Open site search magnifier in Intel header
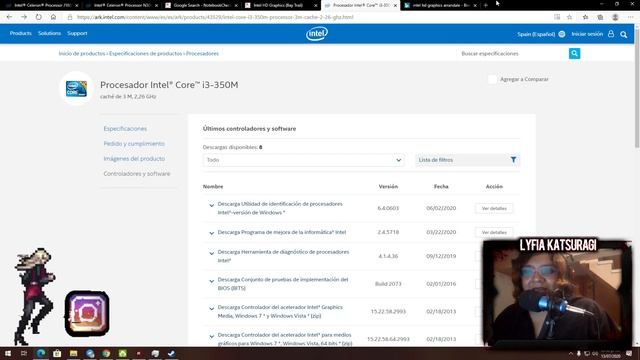640x360 pixels. [x=624, y=34]
